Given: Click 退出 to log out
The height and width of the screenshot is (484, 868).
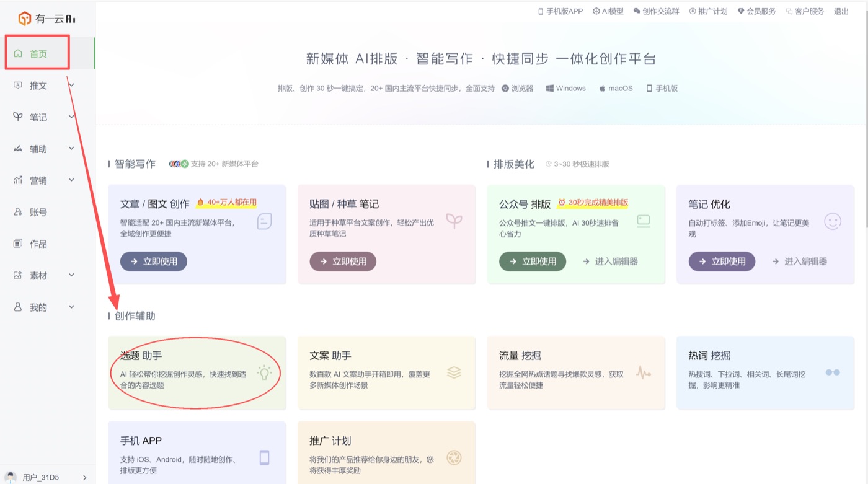Looking at the screenshot, I should click(x=841, y=11).
